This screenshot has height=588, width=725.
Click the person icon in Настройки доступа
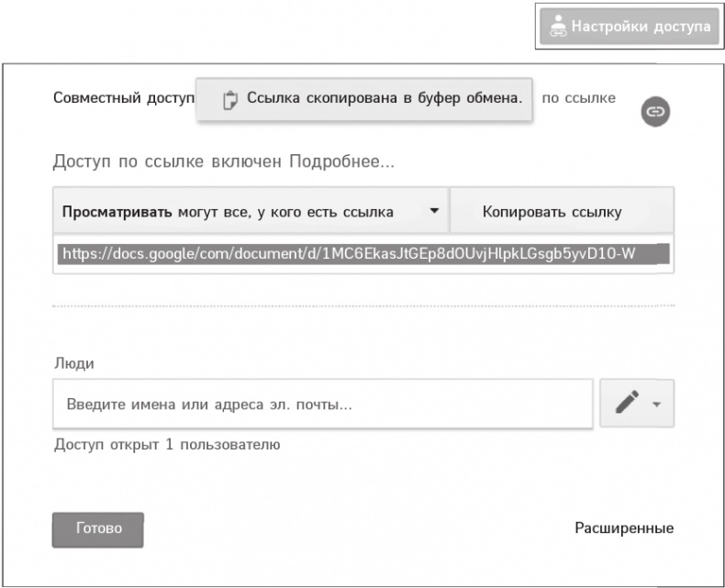click(x=556, y=28)
